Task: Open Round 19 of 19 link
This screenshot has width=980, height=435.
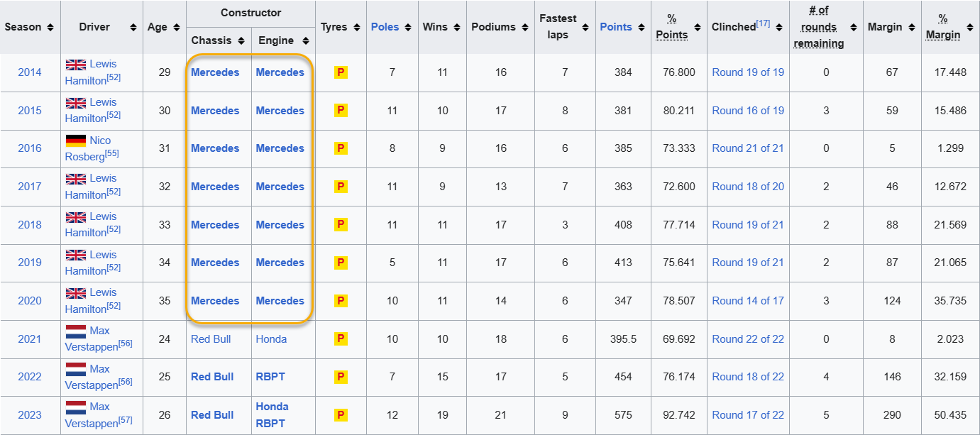Action: tap(748, 72)
